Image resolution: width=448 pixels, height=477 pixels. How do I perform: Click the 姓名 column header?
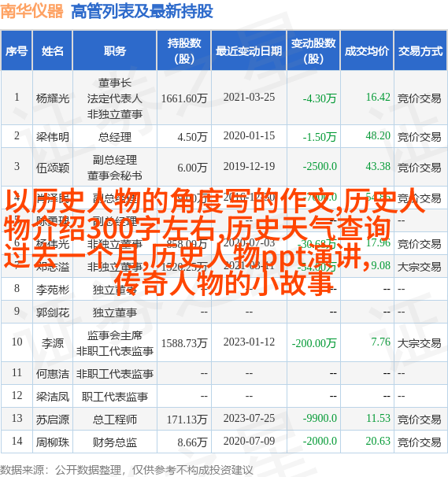pyautogui.click(x=53, y=51)
